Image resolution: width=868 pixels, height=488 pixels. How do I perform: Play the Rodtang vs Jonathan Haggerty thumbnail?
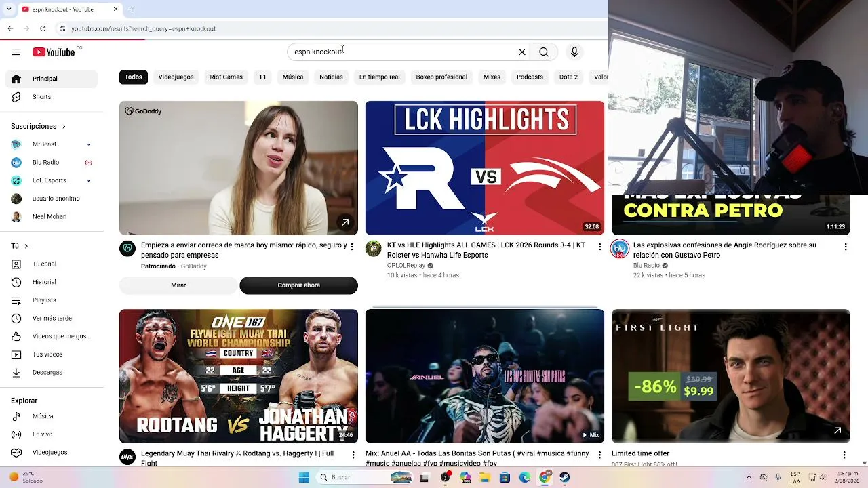239,376
